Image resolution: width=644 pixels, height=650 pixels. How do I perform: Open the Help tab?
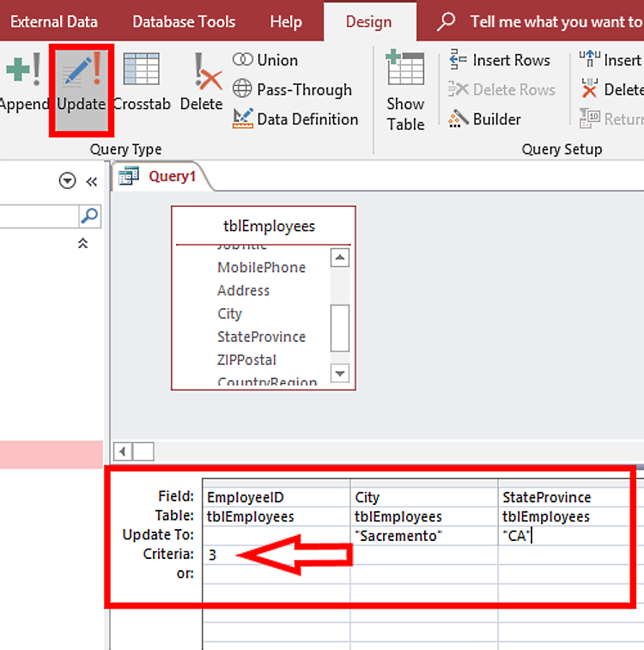[x=286, y=21]
